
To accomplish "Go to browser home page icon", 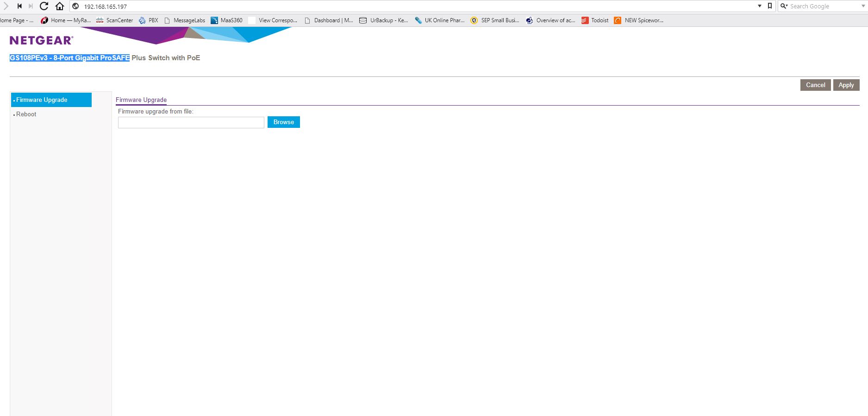I will [60, 6].
